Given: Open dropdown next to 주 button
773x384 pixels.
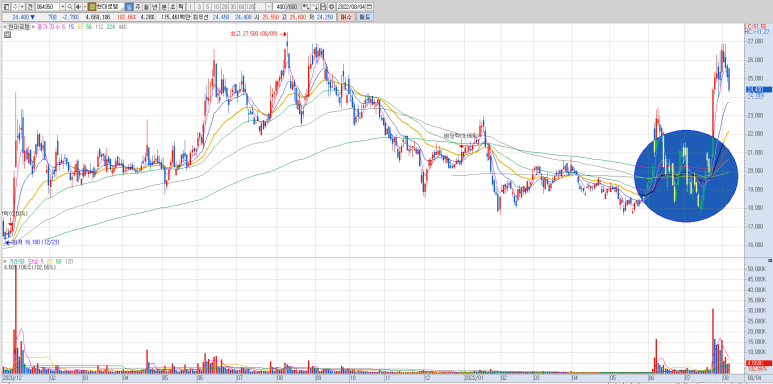Looking at the screenshot, I should click(22, 7).
